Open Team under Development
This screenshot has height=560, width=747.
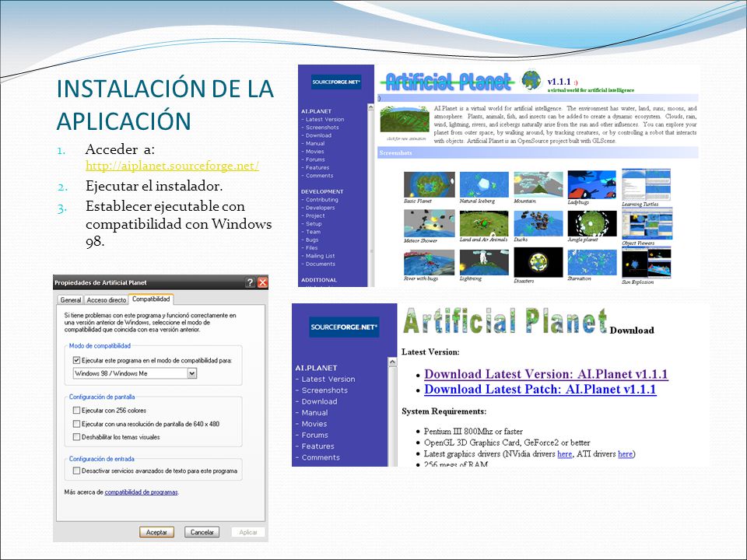pos(313,232)
